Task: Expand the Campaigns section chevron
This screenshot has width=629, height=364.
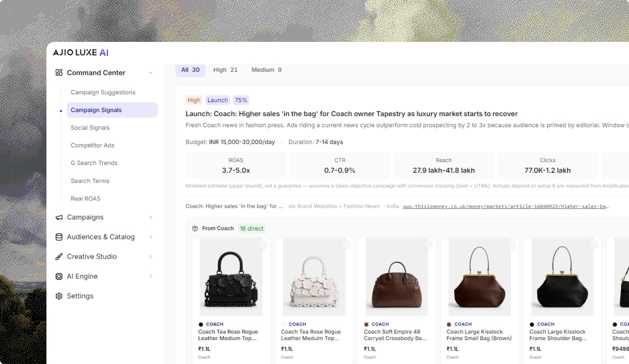Action: pyautogui.click(x=151, y=217)
